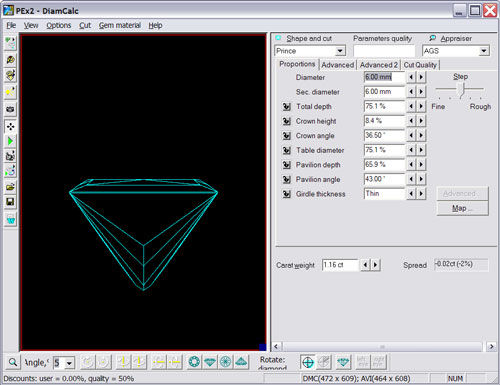Click the green play arrow icon
This screenshot has height=385, width=500.
coord(10,141)
